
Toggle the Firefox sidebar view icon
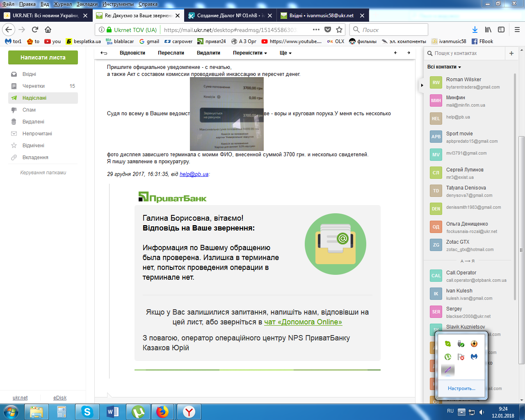(x=501, y=30)
